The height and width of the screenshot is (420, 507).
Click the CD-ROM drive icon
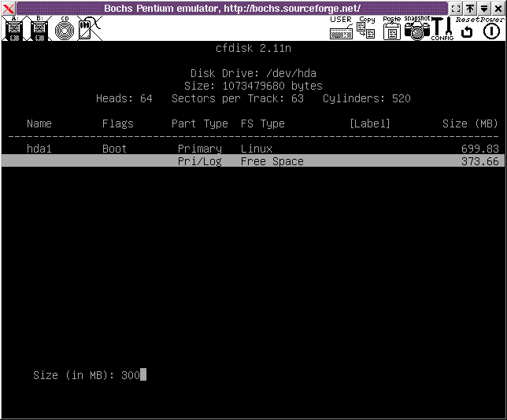click(65, 29)
